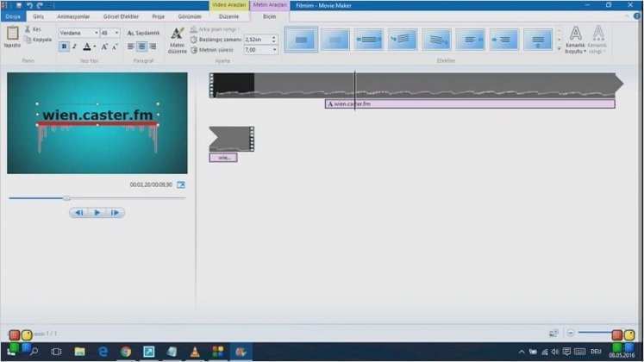Switch to the Animasyonlar tab
644x362 pixels.
[73, 16]
